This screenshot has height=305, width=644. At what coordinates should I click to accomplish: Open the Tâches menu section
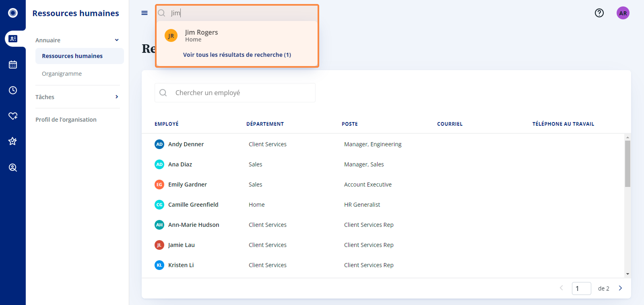[77, 97]
